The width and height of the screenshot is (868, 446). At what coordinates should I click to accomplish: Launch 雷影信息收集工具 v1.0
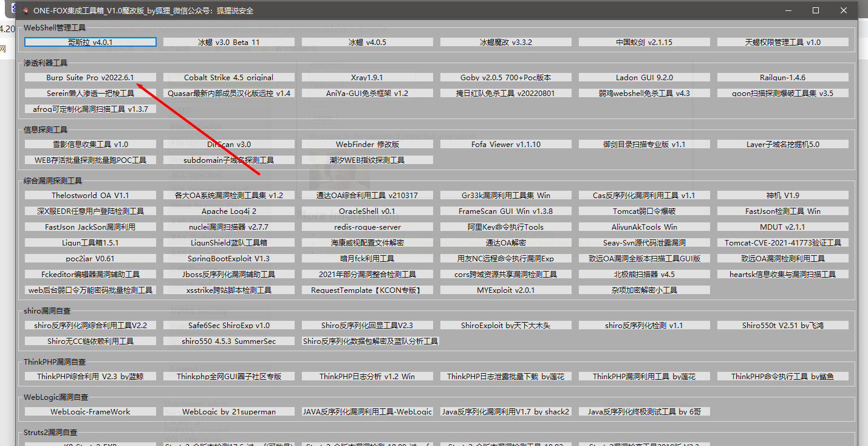click(91, 145)
